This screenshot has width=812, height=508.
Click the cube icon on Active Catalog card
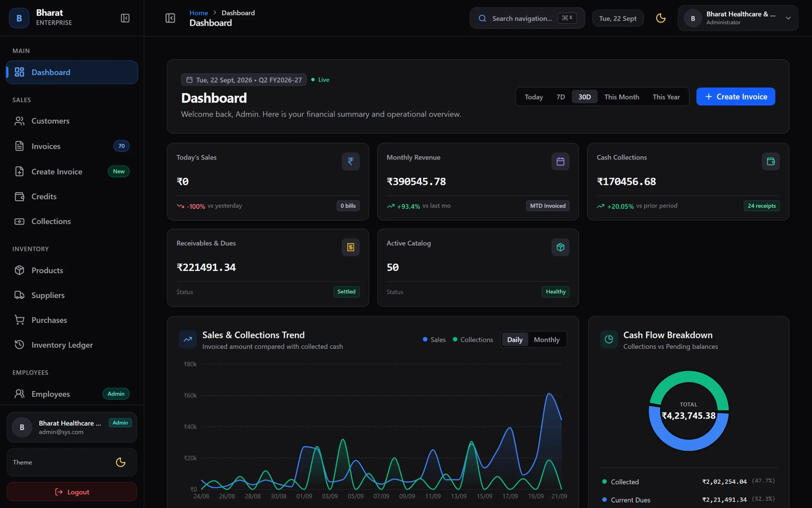point(560,247)
